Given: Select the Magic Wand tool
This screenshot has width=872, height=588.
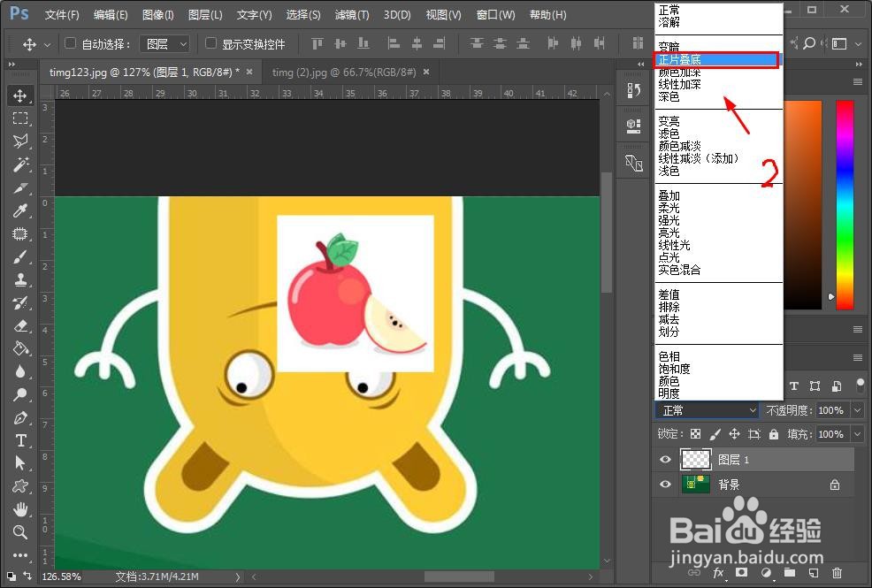Looking at the screenshot, I should click(x=20, y=164).
